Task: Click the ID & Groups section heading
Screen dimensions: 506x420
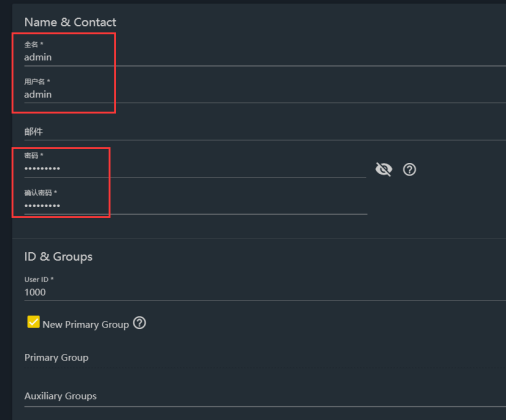Action: [x=58, y=257]
